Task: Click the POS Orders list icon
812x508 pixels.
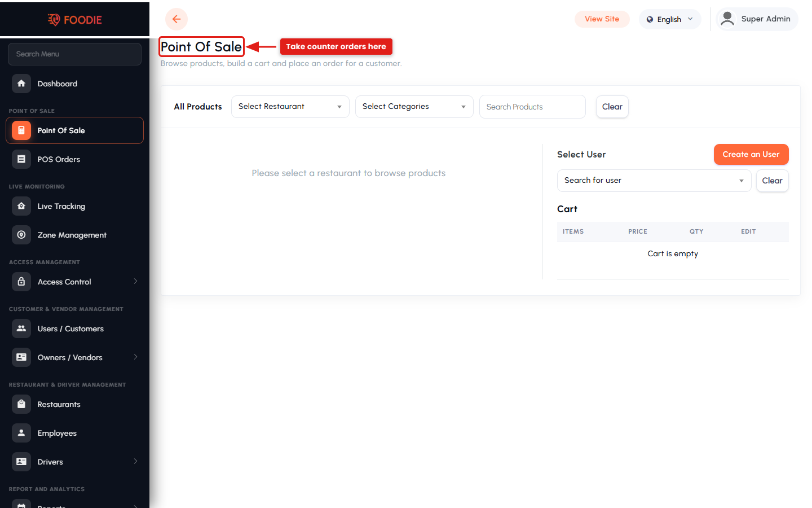Action: [x=21, y=159]
